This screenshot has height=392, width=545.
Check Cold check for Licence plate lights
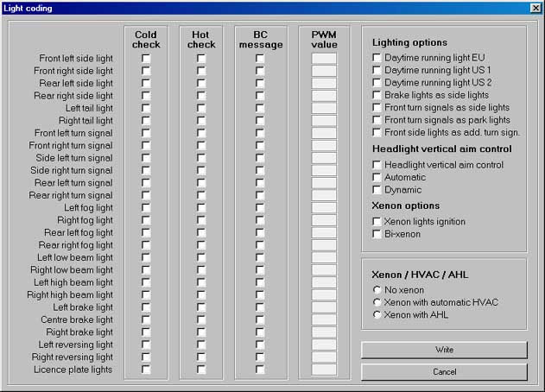coord(146,370)
